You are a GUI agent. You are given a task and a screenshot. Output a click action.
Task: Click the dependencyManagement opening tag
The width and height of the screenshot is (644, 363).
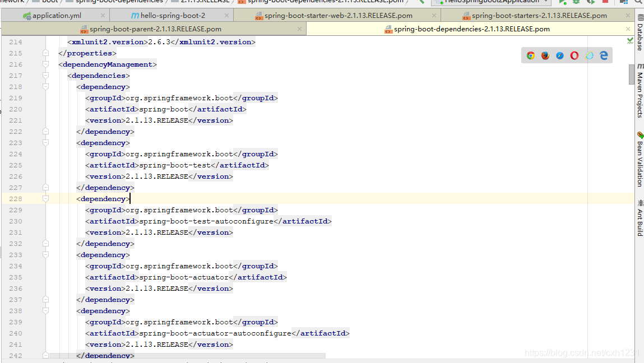pyautogui.click(x=108, y=64)
